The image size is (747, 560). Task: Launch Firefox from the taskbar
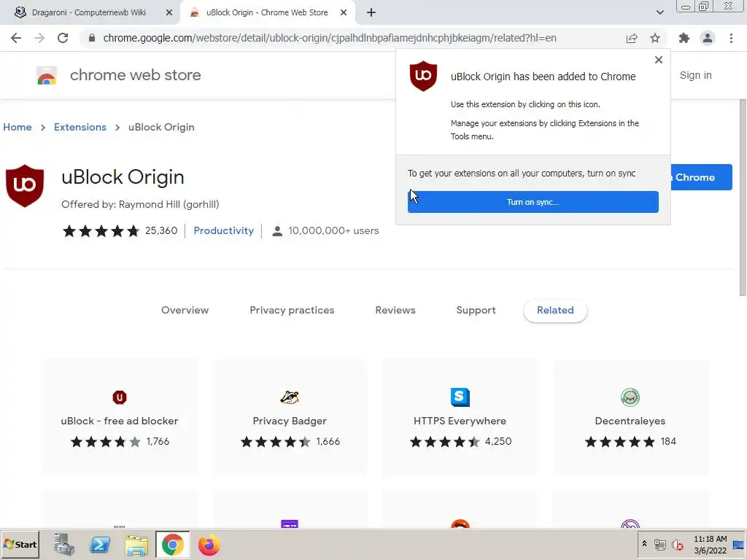pos(209,545)
